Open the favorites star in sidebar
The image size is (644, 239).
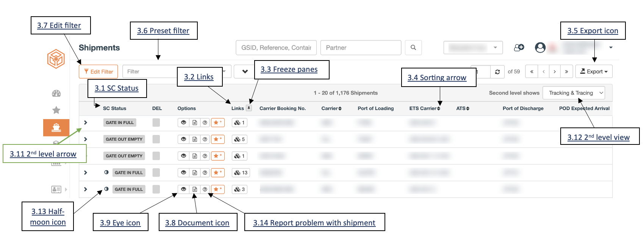(56, 110)
